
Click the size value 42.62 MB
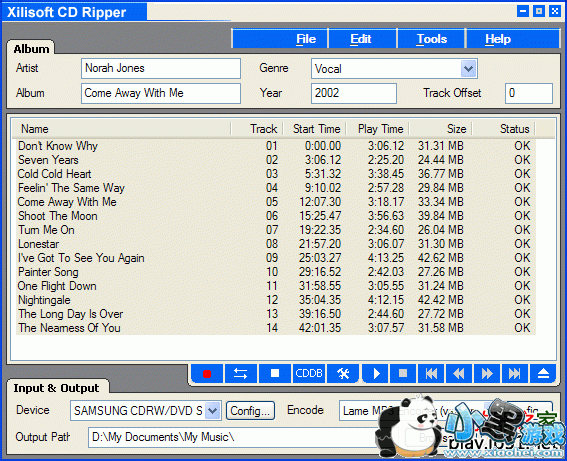[x=441, y=258]
